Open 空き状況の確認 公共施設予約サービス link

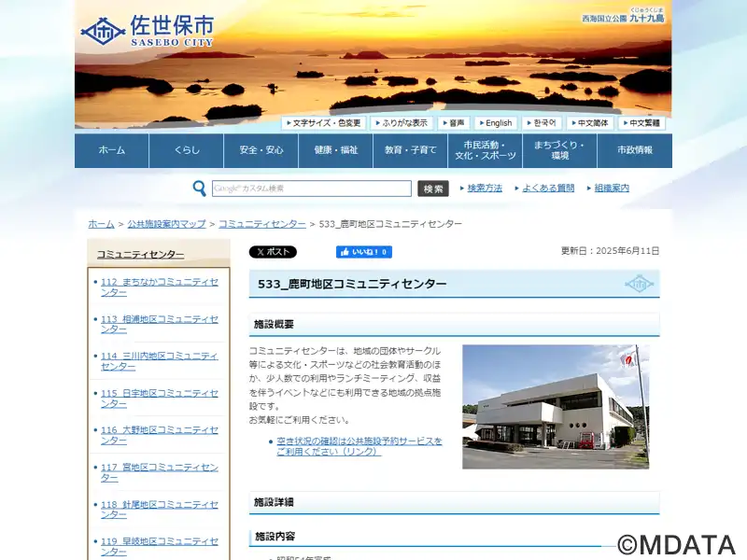[359, 446]
